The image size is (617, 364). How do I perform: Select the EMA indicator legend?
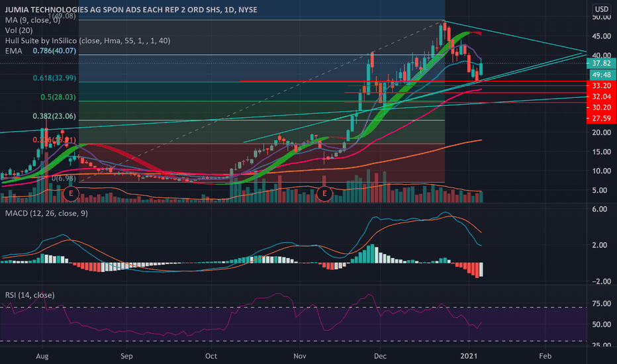(x=13, y=51)
